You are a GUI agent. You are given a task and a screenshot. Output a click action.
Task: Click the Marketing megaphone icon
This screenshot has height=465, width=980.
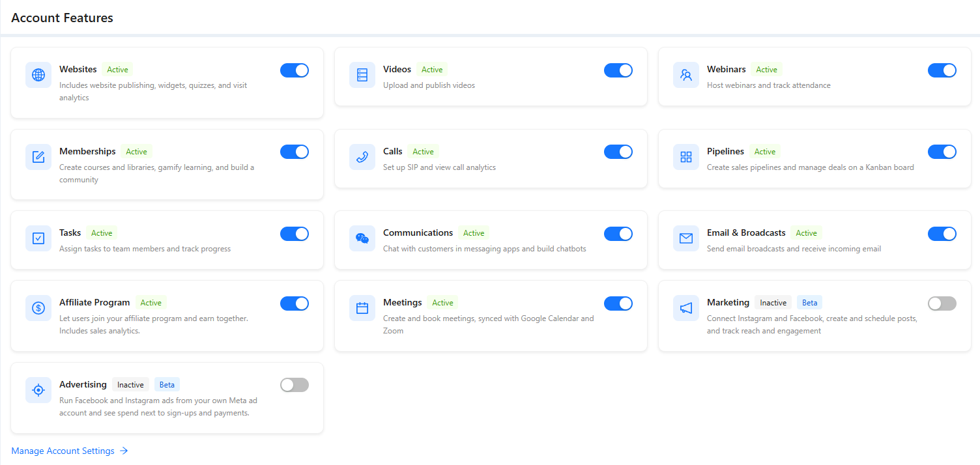tap(686, 308)
